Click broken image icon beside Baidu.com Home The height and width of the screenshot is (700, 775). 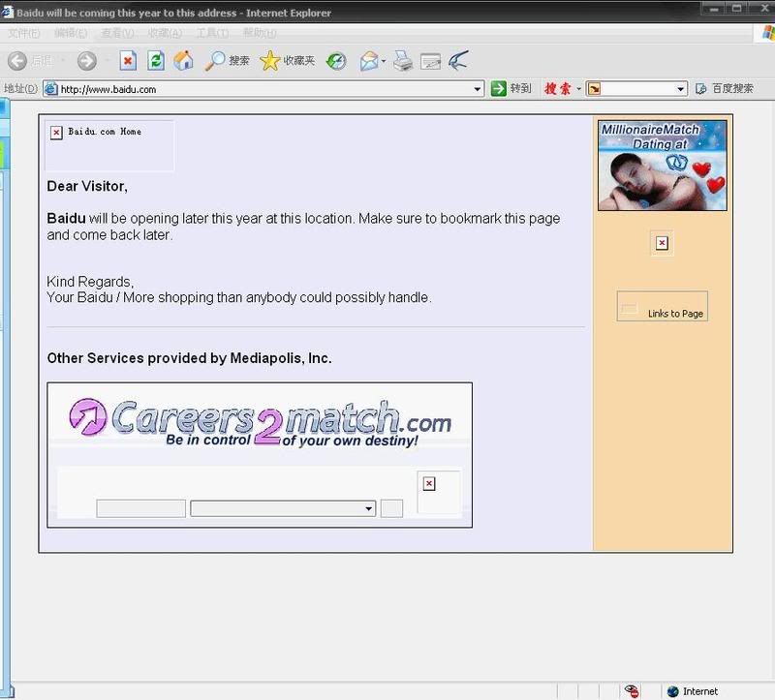point(56,133)
